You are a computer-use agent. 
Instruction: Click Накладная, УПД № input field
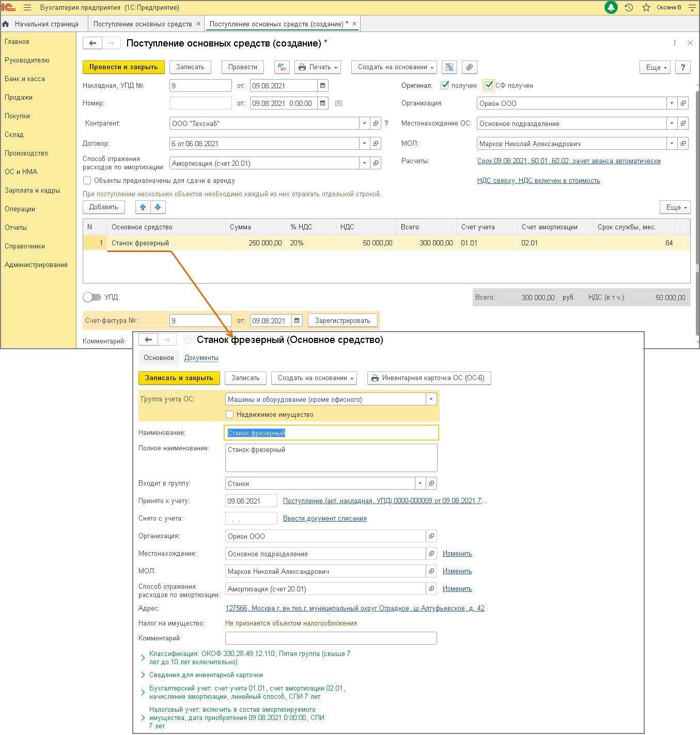point(200,86)
